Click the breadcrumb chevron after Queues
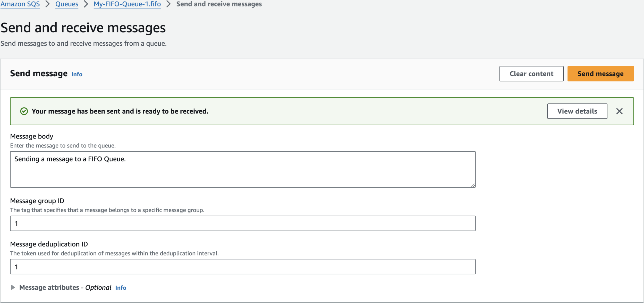Screen dimensions: 644x303 86,4
